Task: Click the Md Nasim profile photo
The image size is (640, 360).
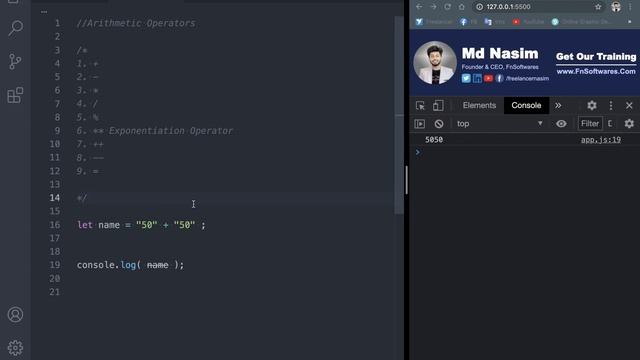Action: click(x=435, y=62)
